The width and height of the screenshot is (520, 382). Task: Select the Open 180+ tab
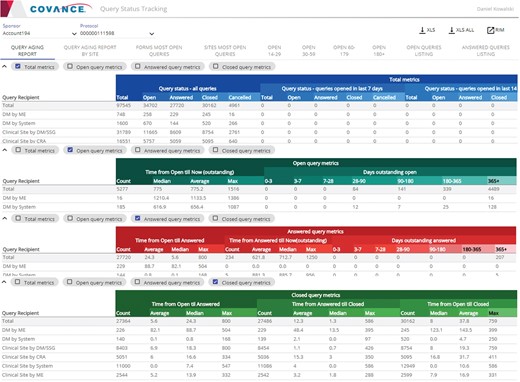tap(379, 51)
